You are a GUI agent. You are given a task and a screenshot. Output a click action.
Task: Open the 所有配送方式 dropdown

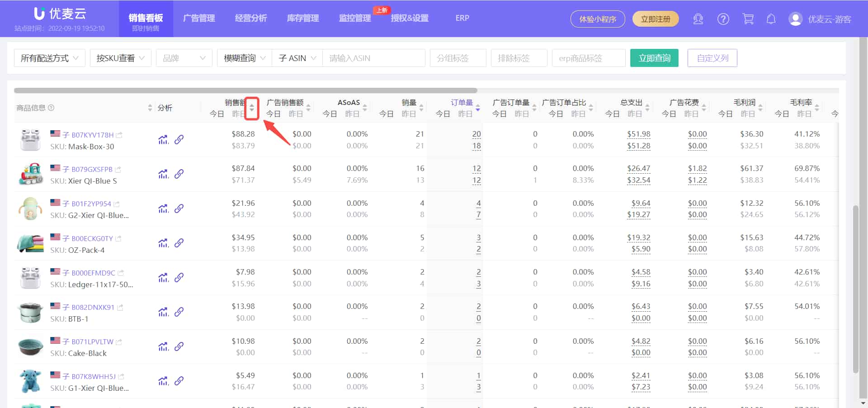pyautogui.click(x=49, y=58)
